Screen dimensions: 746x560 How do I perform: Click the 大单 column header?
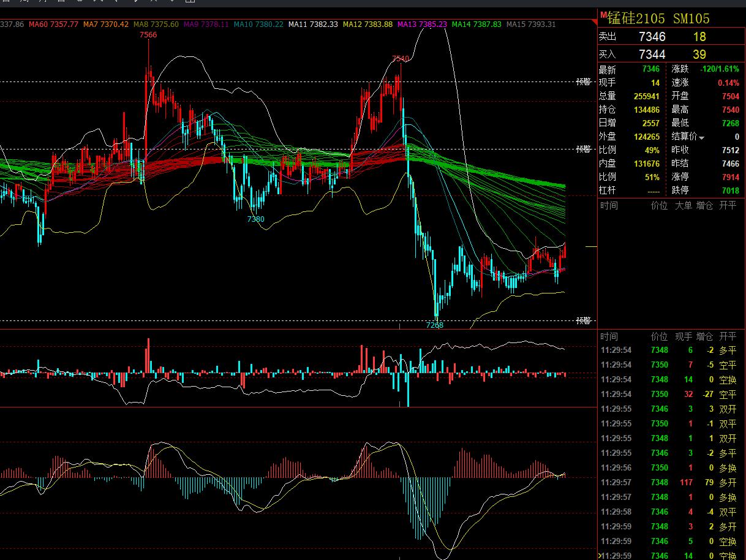pyautogui.click(x=683, y=206)
